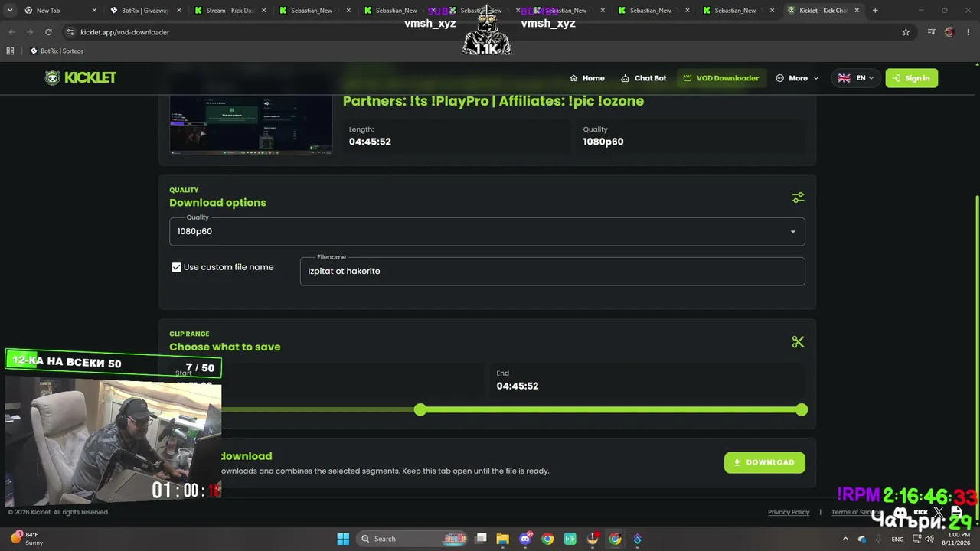Open the plain Chrome icon on the taskbar
Image resolution: width=980 pixels, height=551 pixels.
point(547,539)
